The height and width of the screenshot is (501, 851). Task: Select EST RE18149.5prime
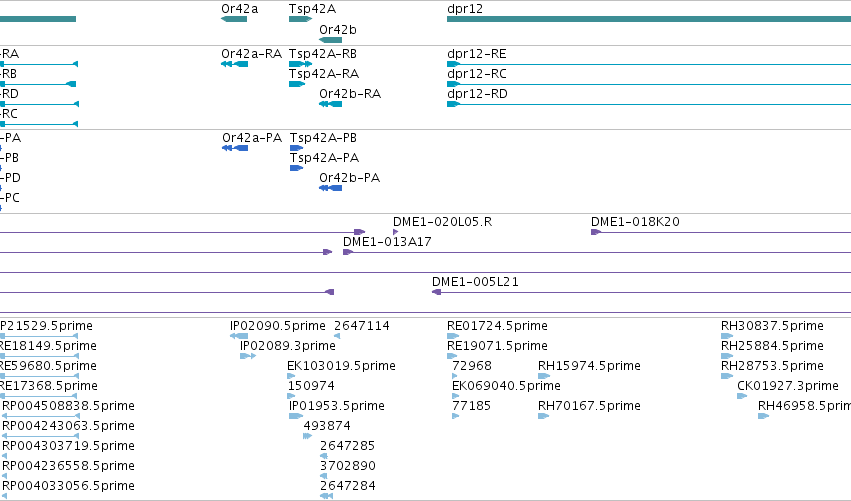coord(40,356)
